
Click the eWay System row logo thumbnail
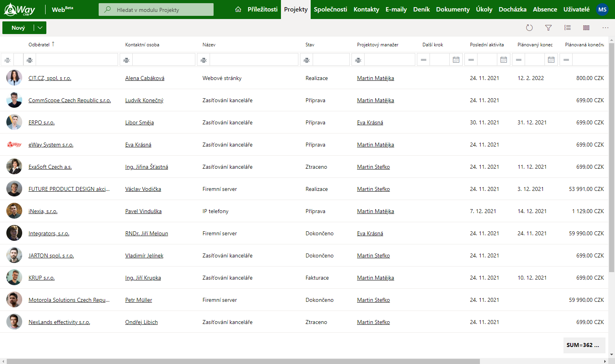click(14, 145)
